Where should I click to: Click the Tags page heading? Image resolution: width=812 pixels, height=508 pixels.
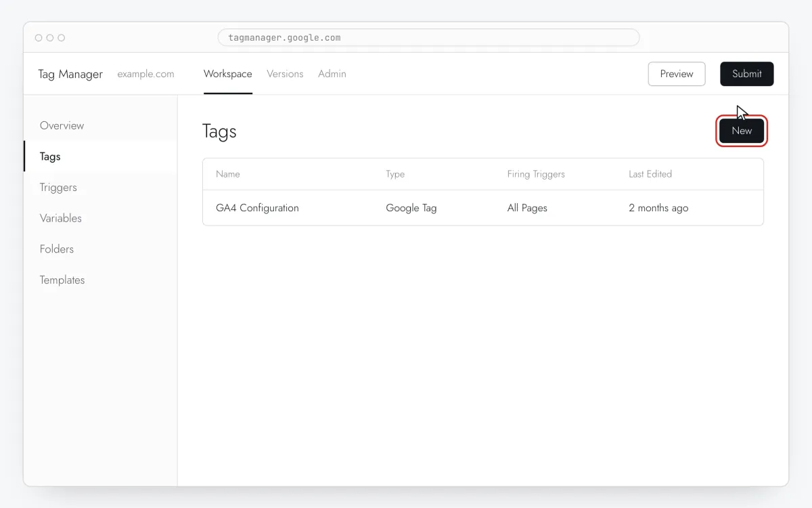219,131
